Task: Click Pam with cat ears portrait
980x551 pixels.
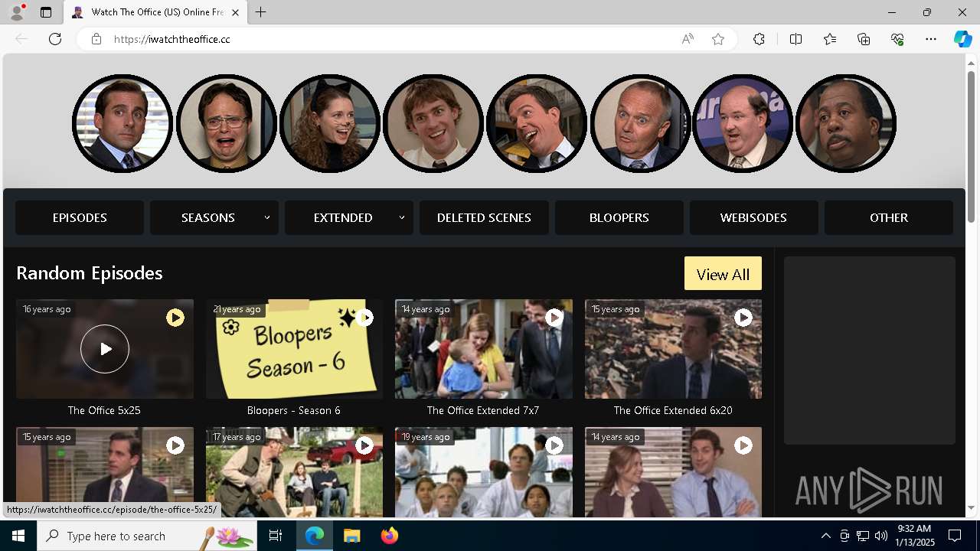Action: [x=329, y=123]
